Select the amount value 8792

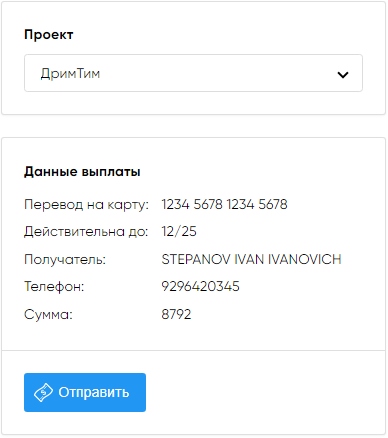pyautogui.click(x=176, y=314)
